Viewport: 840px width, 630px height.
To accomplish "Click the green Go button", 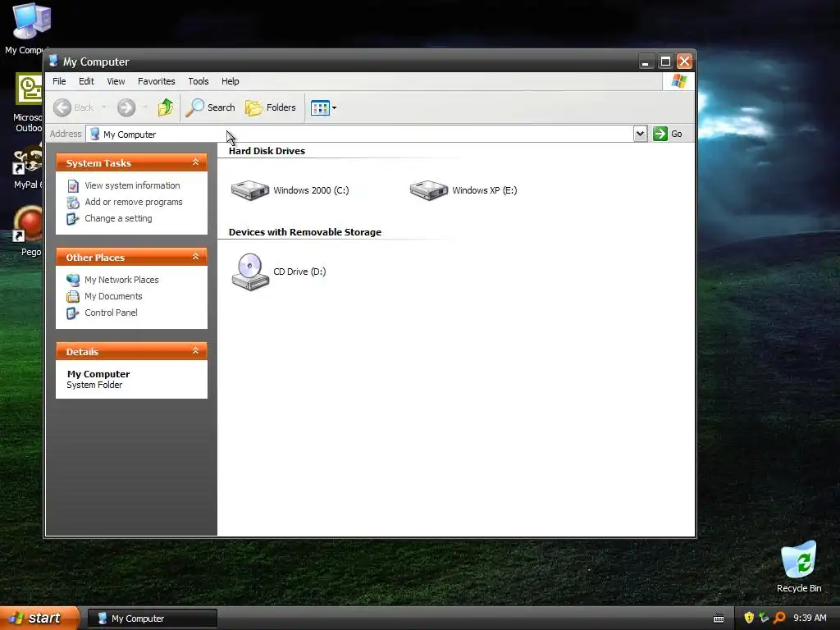I will (668, 134).
